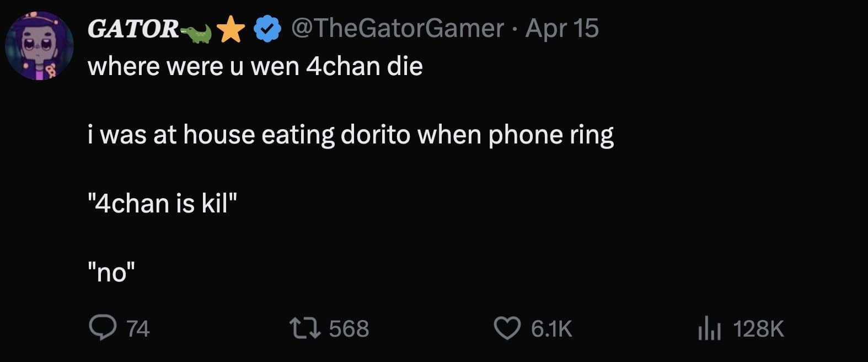This screenshot has width=868, height=362.
Task: Click the reply speech bubble icon
Action: tap(103, 328)
